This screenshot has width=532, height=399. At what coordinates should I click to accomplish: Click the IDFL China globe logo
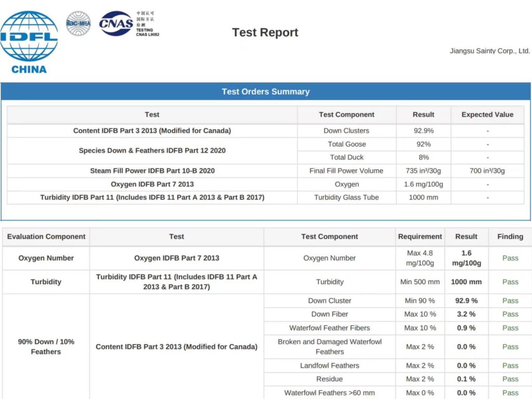coord(29,42)
